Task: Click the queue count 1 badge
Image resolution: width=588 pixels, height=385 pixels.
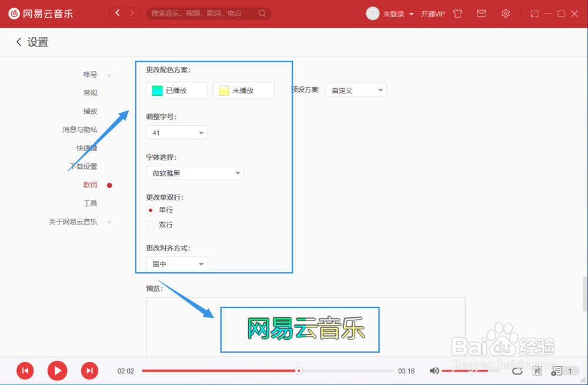Action: click(570, 371)
